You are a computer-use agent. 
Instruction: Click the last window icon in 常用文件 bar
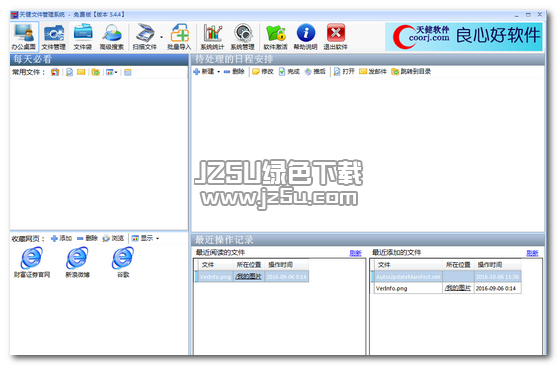pyautogui.click(x=128, y=72)
